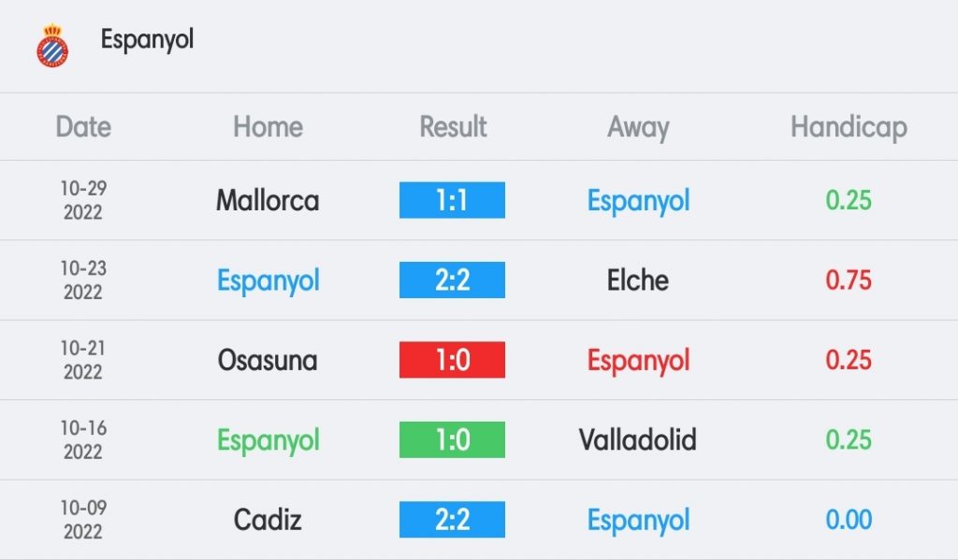Image resolution: width=958 pixels, height=560 pixels.
Task: Select the Handicap column header
Action: click(849, 128)
